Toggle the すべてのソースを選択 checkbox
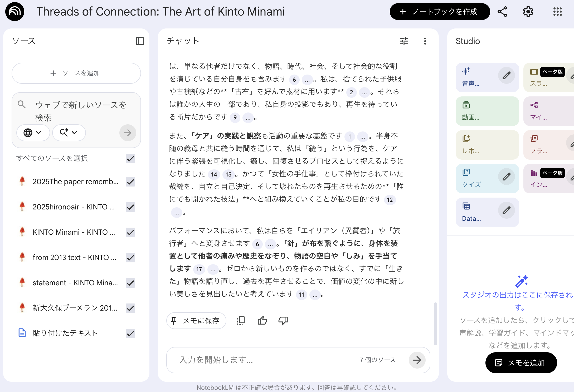The image size is (574, 392). pyautogui.click(x=130, y=159)
